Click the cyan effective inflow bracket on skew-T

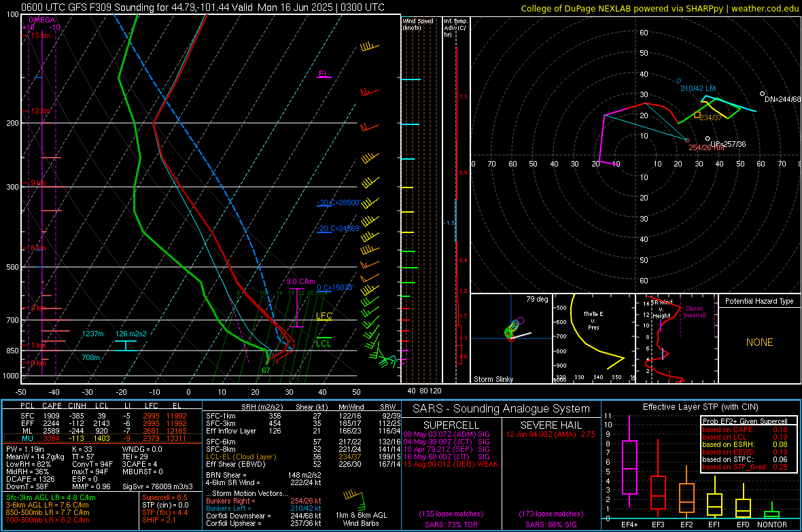click(125, 345)
